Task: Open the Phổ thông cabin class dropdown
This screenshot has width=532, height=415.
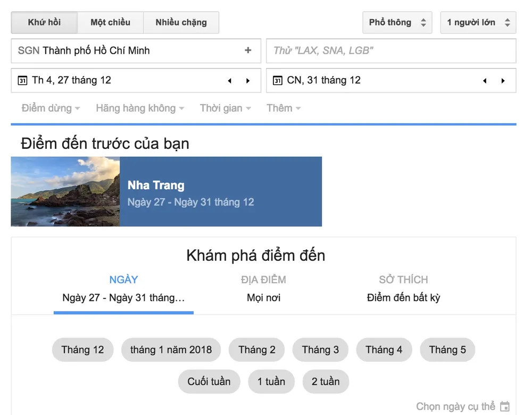Action: [397, 22]
